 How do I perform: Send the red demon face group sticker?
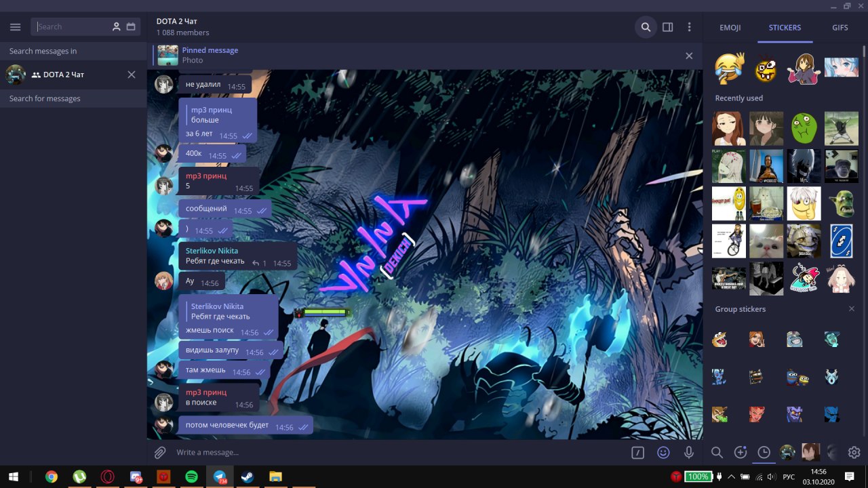(757, 413)
